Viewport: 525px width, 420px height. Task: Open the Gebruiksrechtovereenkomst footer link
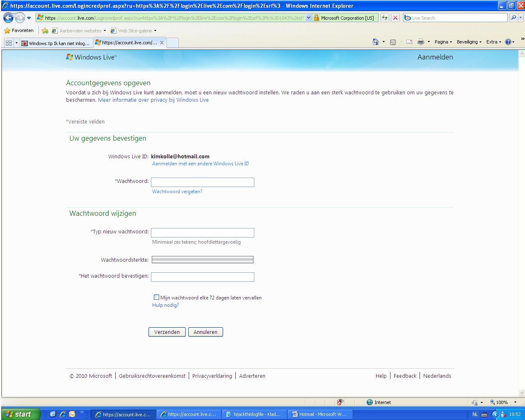152,376
